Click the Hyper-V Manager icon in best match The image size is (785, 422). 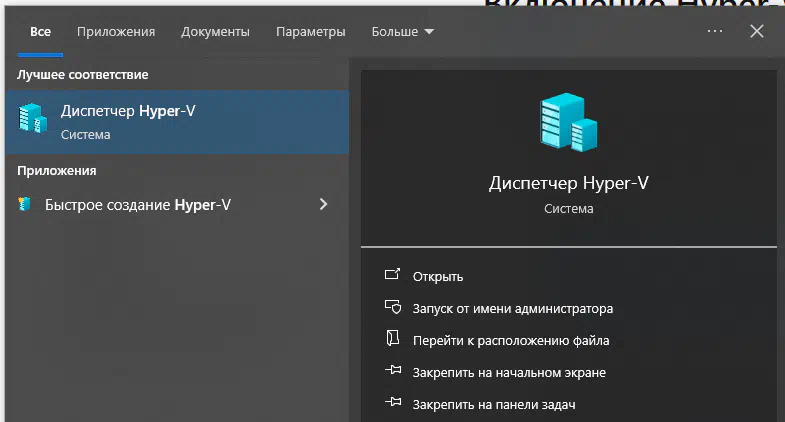(x=33, y=119)
